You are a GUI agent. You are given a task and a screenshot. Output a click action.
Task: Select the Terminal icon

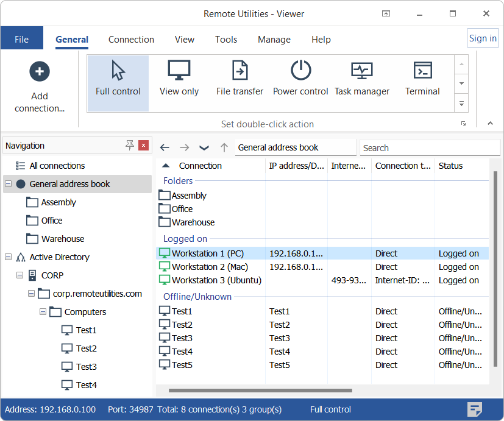(422, 71)
